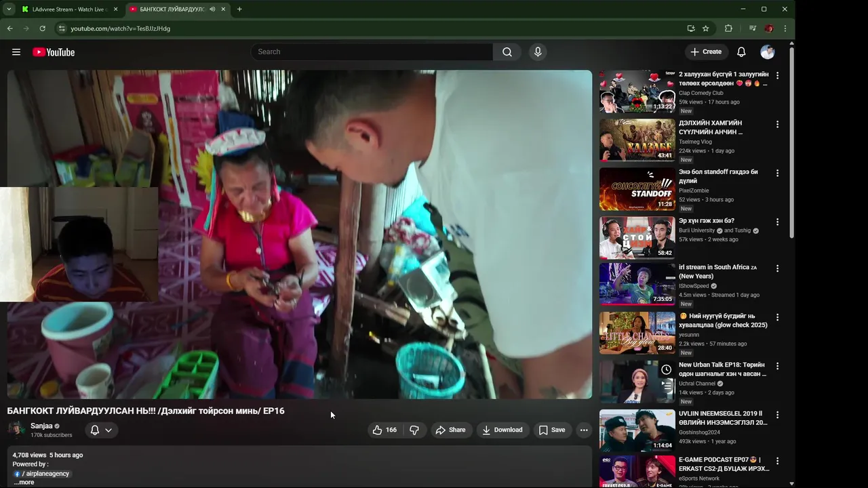
Task: Go forward in browser history
Action: [26, 28]
